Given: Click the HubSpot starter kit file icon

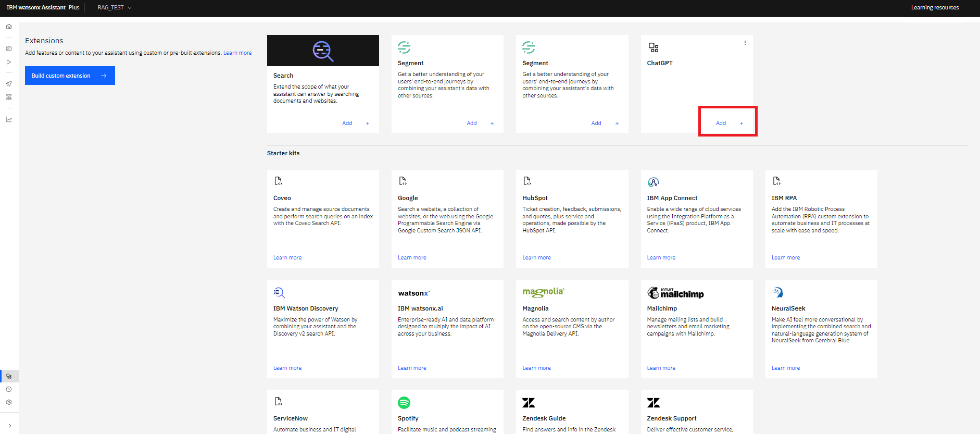Looking at the screenshot, I should (527, 181).
